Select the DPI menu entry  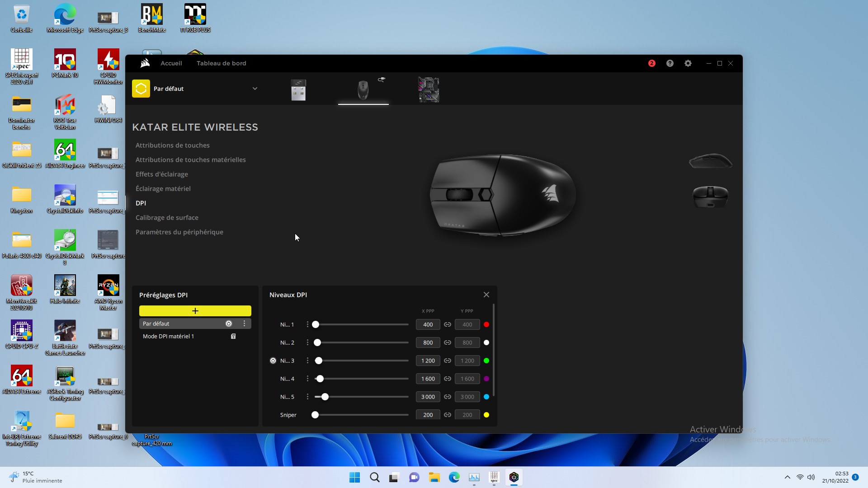tap(141, 203)
